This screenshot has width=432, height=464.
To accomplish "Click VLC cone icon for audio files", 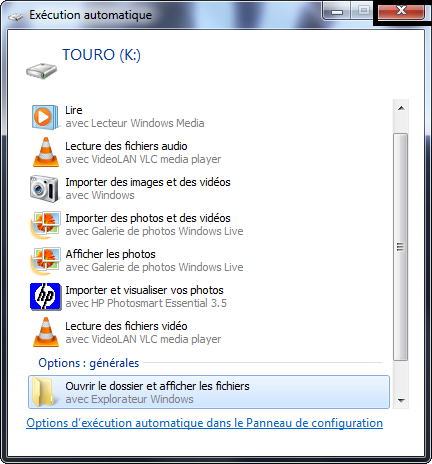I will [46, 152].
